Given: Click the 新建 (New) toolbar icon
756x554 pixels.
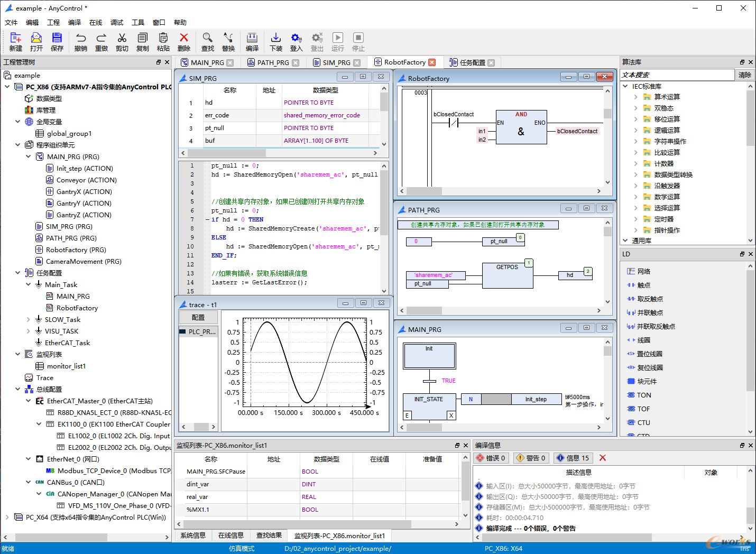Looking at the screenshot, I should coord(16,38).
